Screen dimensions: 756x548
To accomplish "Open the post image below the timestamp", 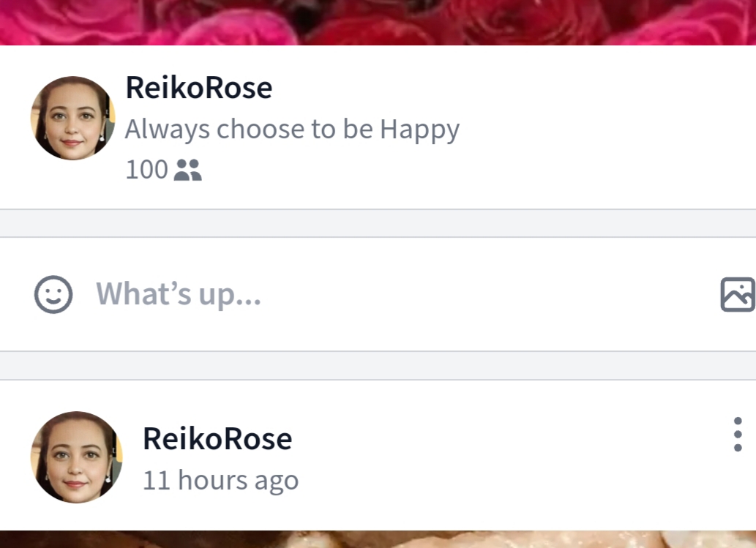I will point(378,539).
